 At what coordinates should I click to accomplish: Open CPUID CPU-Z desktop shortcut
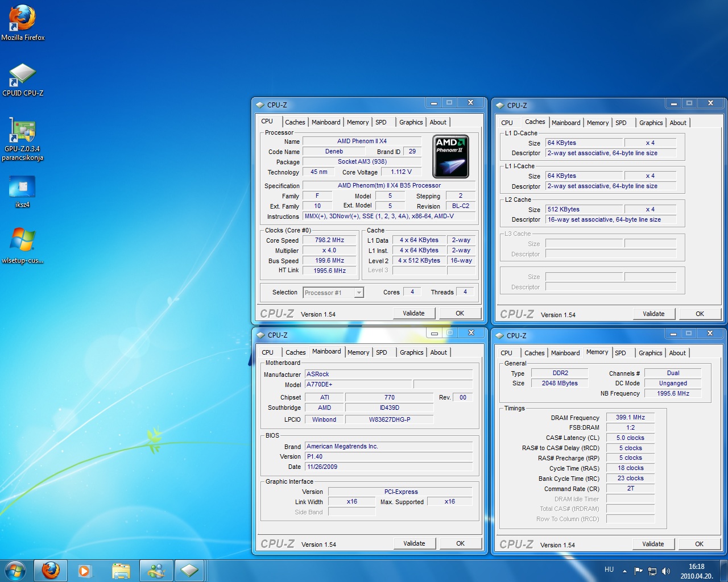point(23,80)
